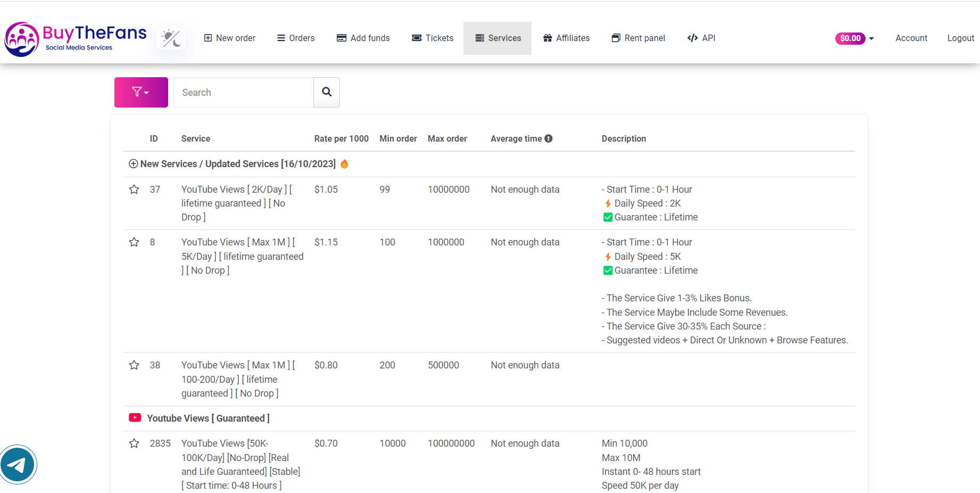Open Add funds page
The width and height of the screenshot is (980, 493).
[x=363, y=38]
